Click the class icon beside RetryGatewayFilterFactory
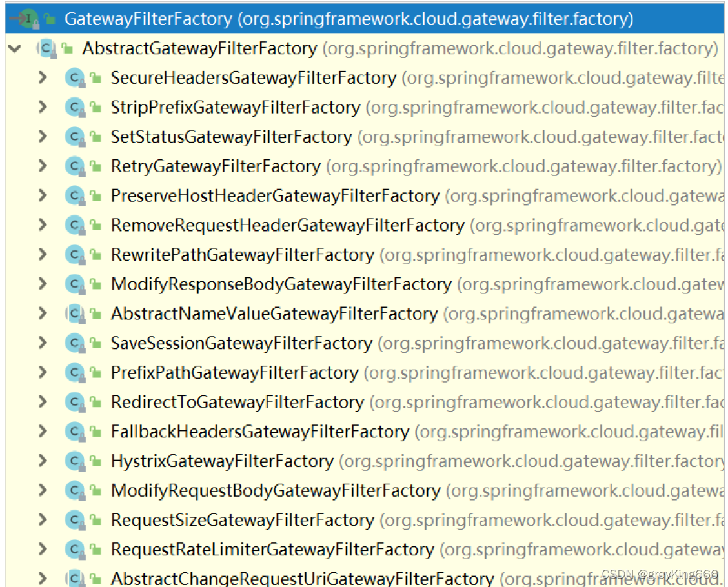728x587 pixels. pyautogui.click(x=76, y=166)
